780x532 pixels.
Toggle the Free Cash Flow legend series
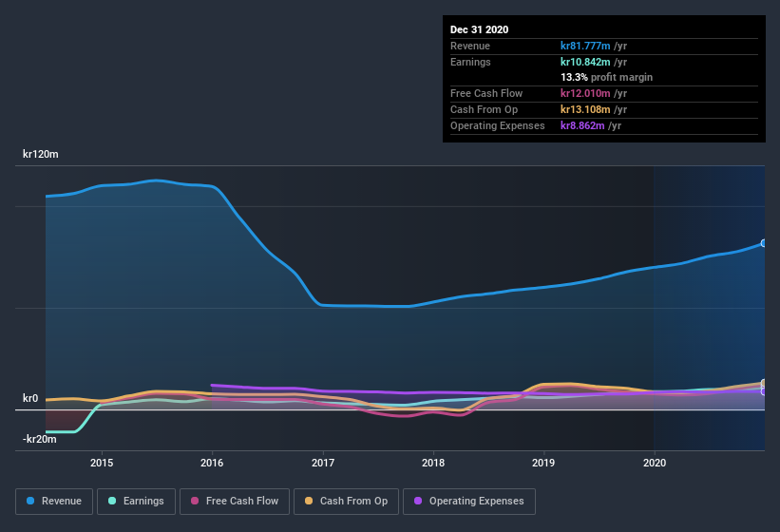pos(235,502)
